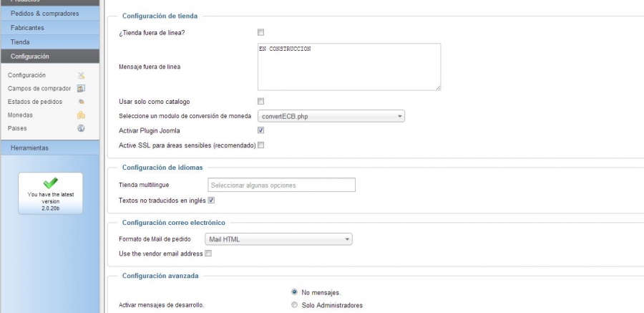Click inside the Mensaje fuera de linea textarea
The image size is (644, 313).
click(349, 67)
